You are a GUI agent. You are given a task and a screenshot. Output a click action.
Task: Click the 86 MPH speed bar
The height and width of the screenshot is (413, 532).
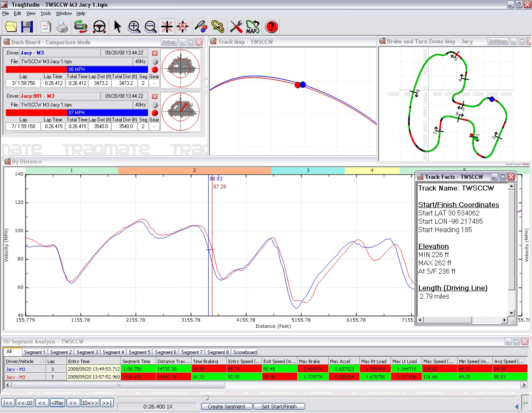[77, 69]
